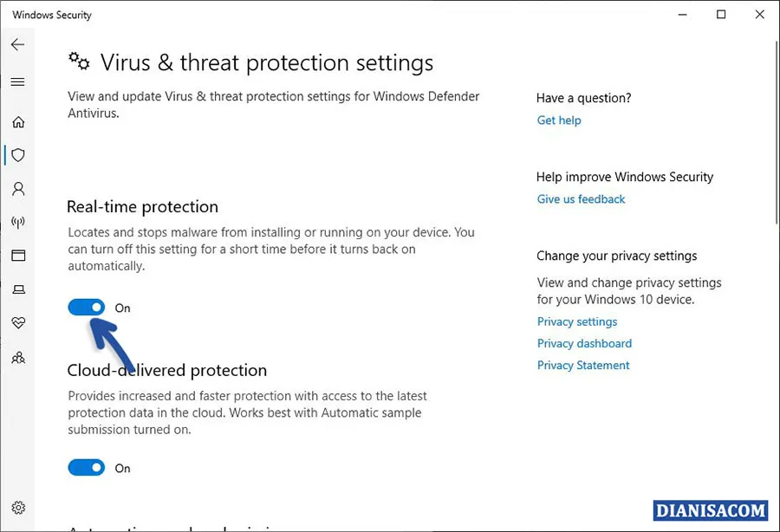
Task: Open Home in the Windows Security sidebar
Action: [x=18, y=121]
